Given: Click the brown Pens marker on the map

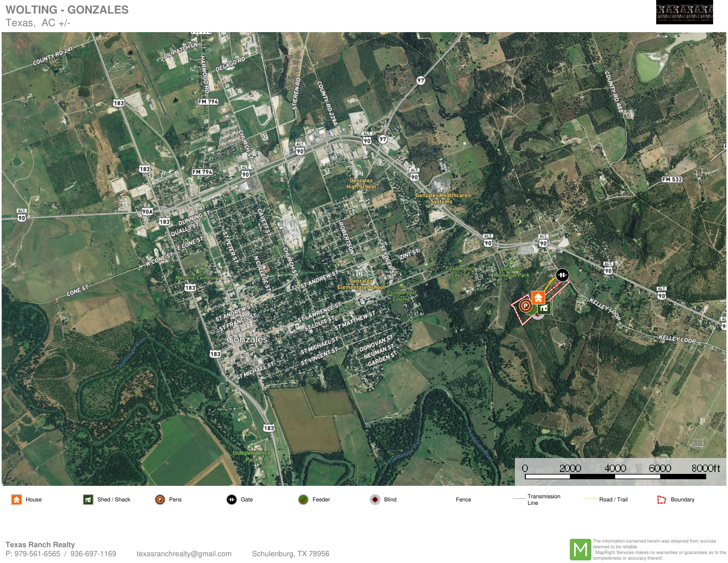Looking at the screenshot, I should coord(525,306).
